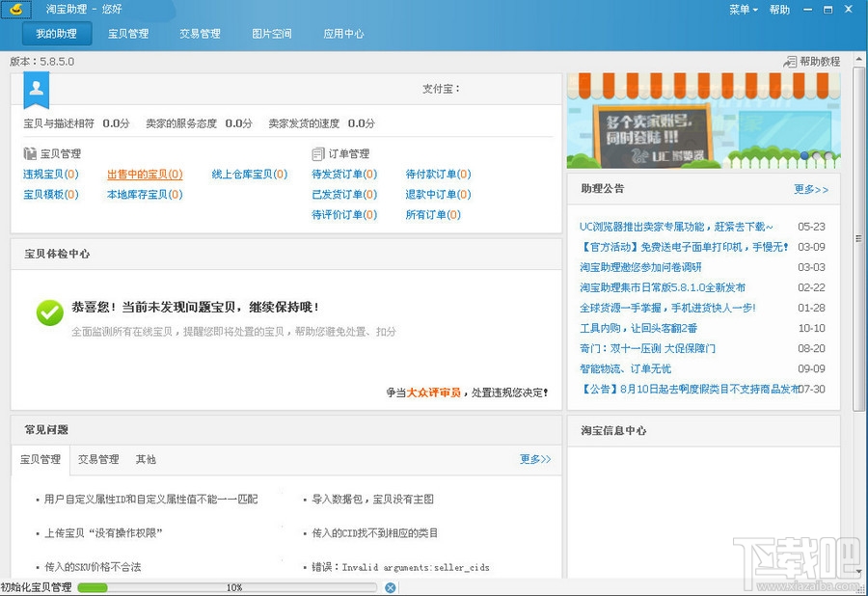Click the UC浏览器 multi-account banner image
Screen dimensions: 868x596
tap(703, 121)
